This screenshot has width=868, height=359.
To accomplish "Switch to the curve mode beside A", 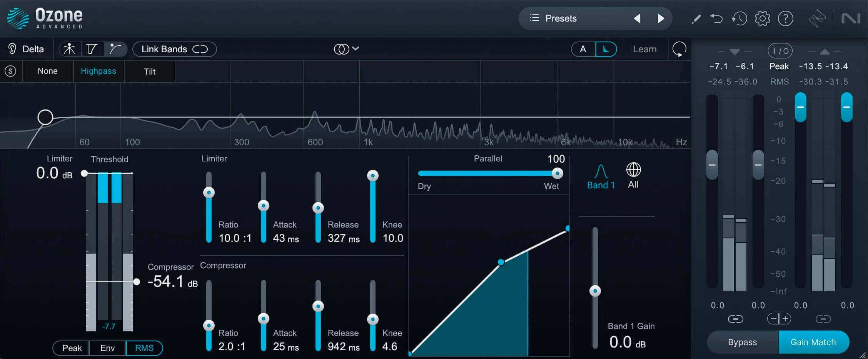I will tap(606, 49).
